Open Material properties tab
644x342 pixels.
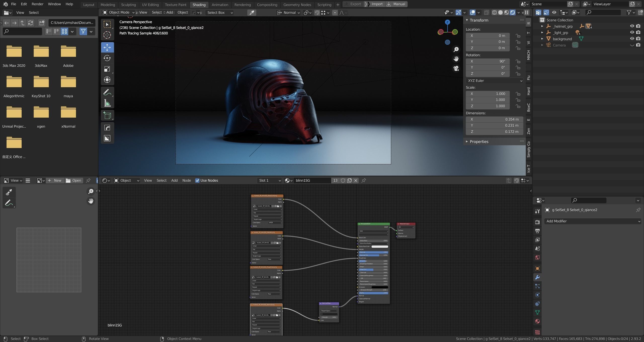[x=537, y=321]
